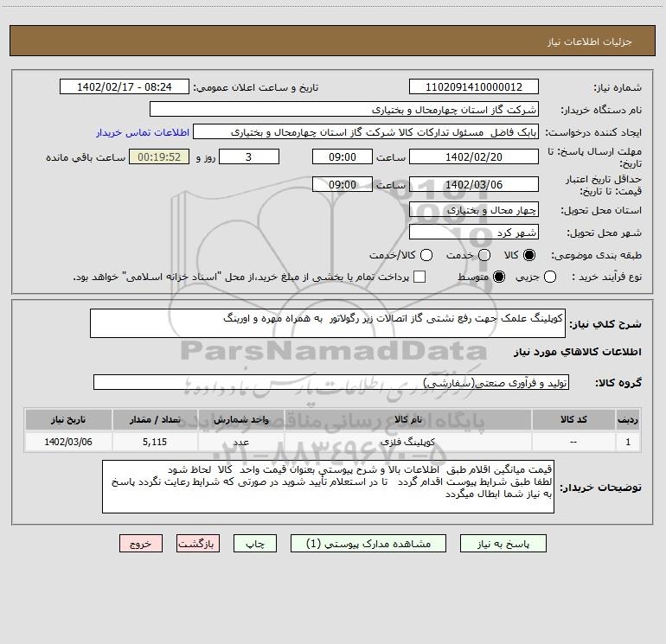Click the buyer organization name field
666x644 pixels.
pyautogui.click(x=344, y=110)
